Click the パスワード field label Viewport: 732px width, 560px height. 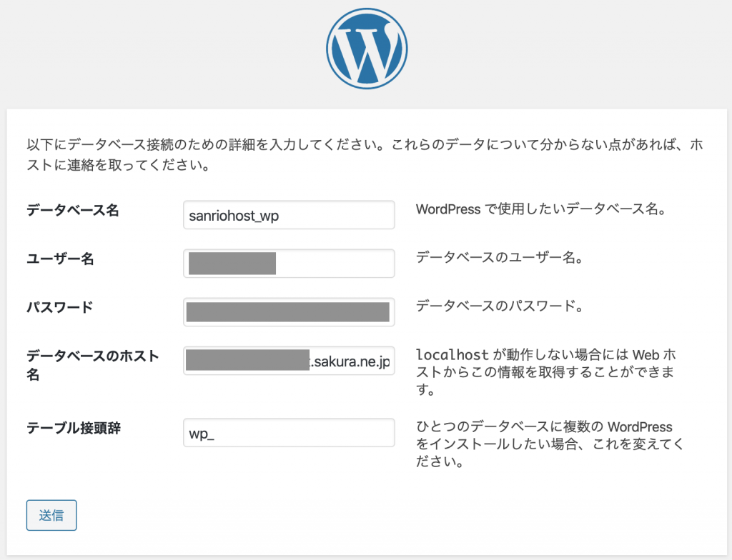pyautogui.click(x=60, y=308)
